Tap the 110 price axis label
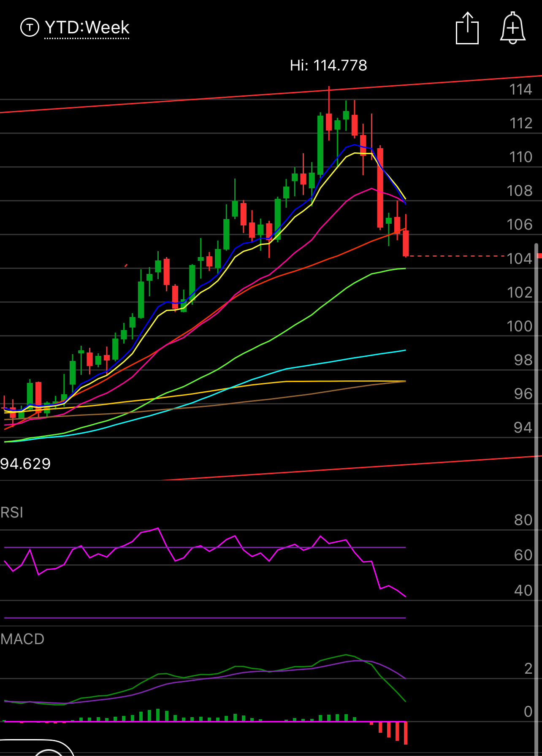 pyautogui.click(x=520, y=157)
